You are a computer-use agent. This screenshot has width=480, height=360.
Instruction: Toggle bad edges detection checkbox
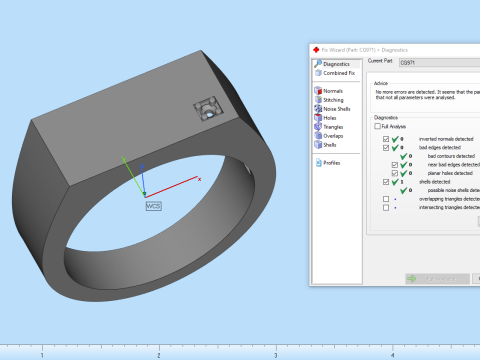point(386,148)
